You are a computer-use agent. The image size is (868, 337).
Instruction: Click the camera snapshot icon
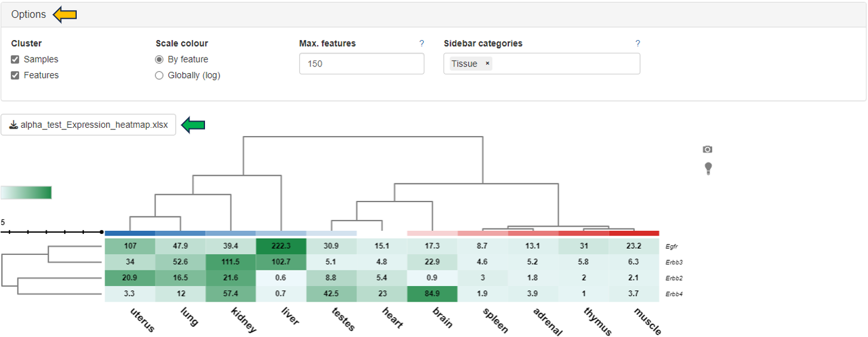tap(707, 149)
